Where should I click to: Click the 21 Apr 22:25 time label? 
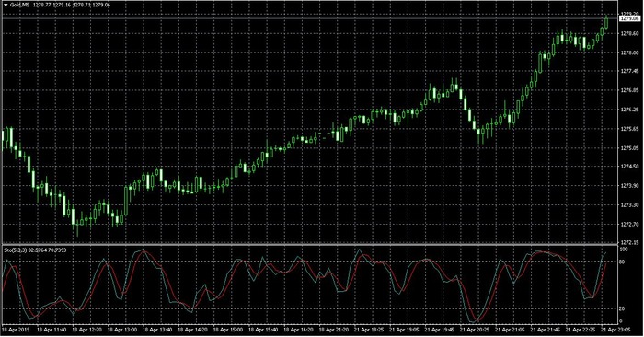click(x=581, y=330)
